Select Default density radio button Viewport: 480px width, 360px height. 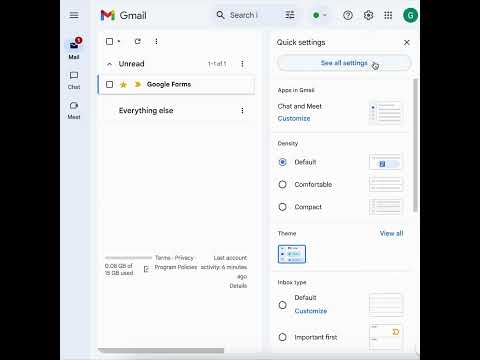coord(282,162)
